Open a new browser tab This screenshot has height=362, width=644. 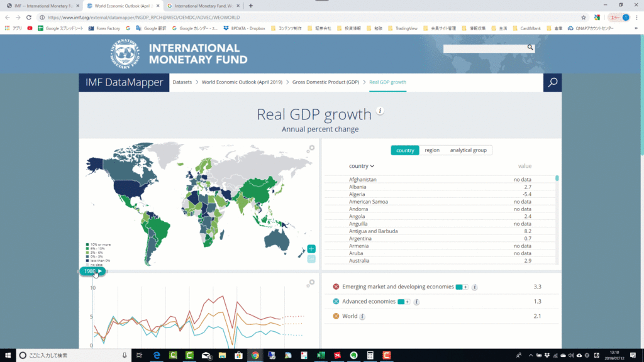(x=250, y=6)
